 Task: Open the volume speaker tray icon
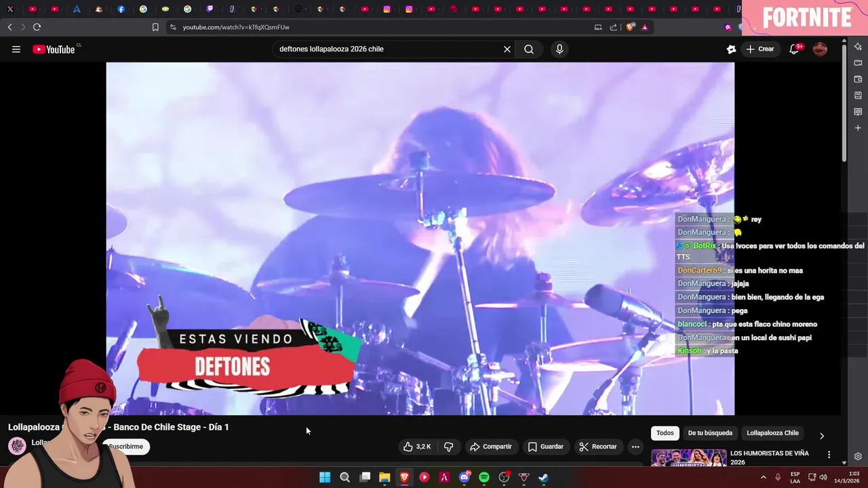[x=823, y=477]
